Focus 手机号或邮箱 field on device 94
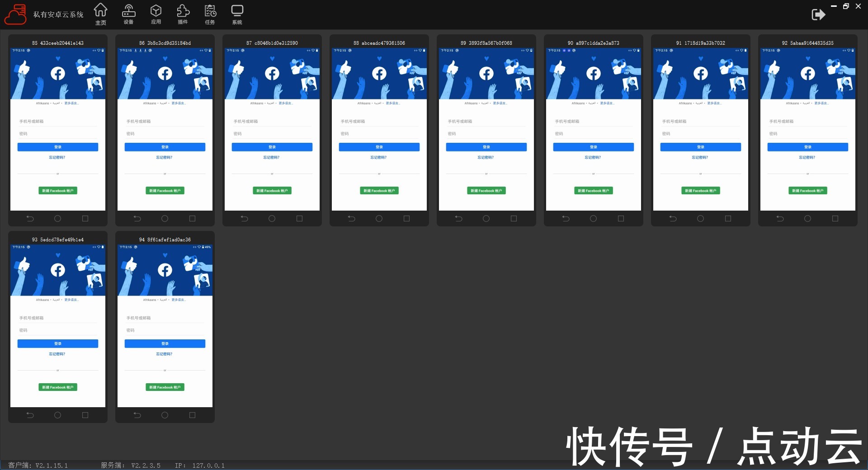868x470 pixels. click(165, 318)
